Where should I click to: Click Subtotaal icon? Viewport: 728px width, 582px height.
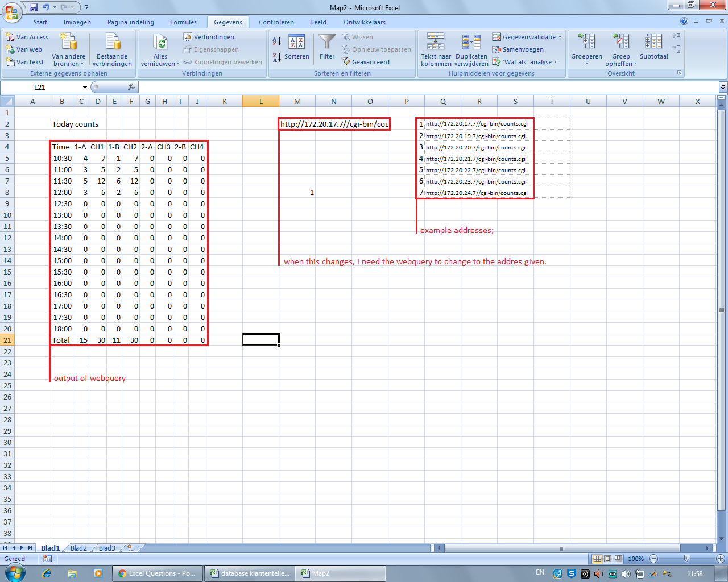pyautogui.click(x=653, y=41)
